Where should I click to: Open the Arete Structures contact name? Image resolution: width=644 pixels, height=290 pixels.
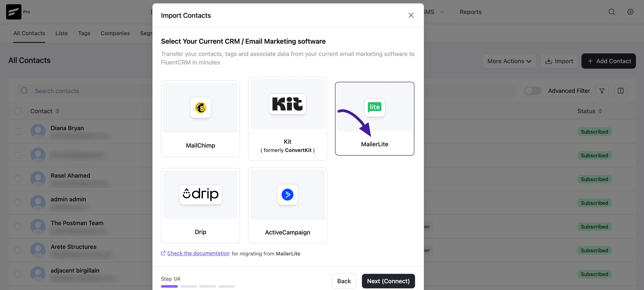point(74,247)
